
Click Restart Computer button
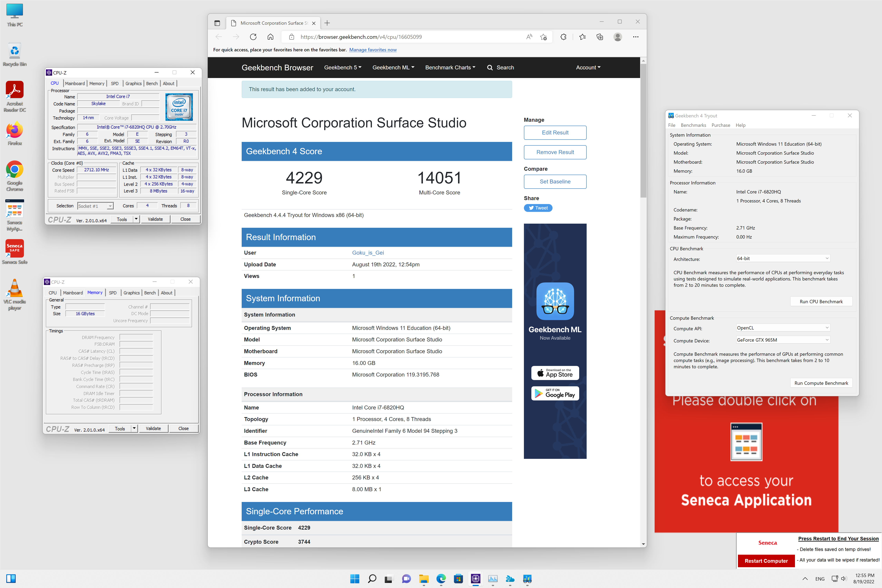(x=766, y=561)
